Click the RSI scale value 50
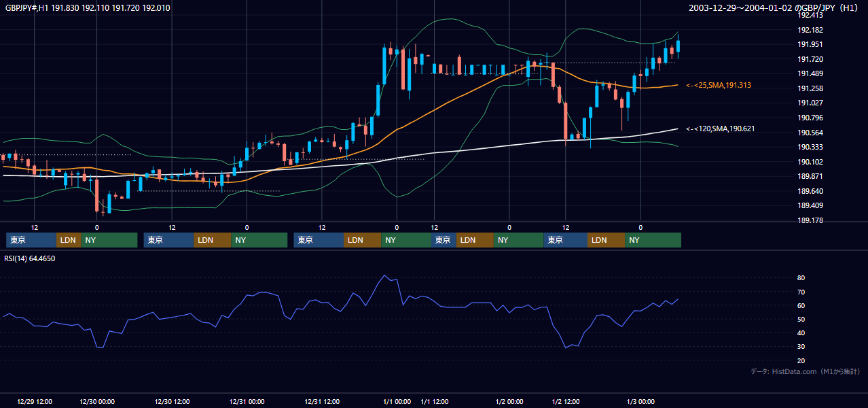This screenshot has height=408, width=868. coord(801,320)
